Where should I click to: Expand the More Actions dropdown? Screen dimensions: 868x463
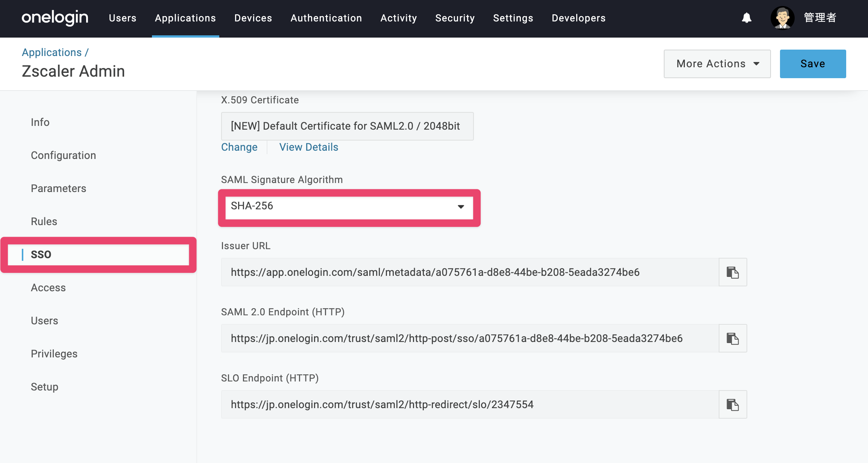coord(717,64)
